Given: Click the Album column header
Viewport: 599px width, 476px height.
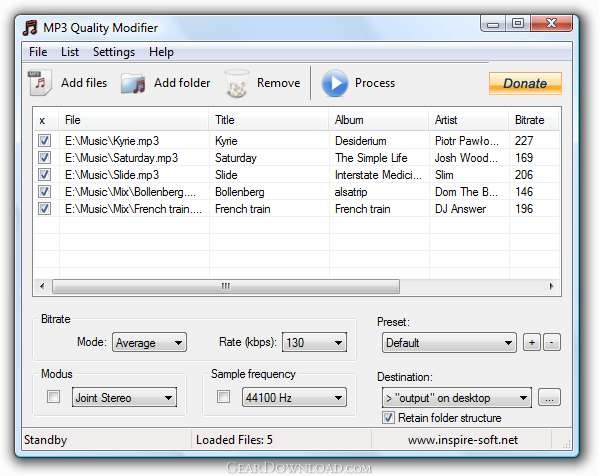Looking at the screenshot, I should point(379,120).
